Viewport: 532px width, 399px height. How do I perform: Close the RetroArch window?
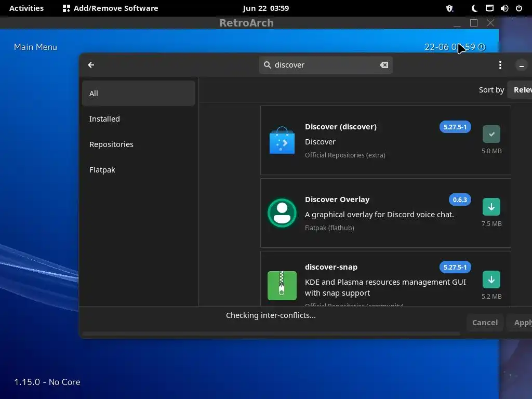pyautogui.click(x=490, y=23)
